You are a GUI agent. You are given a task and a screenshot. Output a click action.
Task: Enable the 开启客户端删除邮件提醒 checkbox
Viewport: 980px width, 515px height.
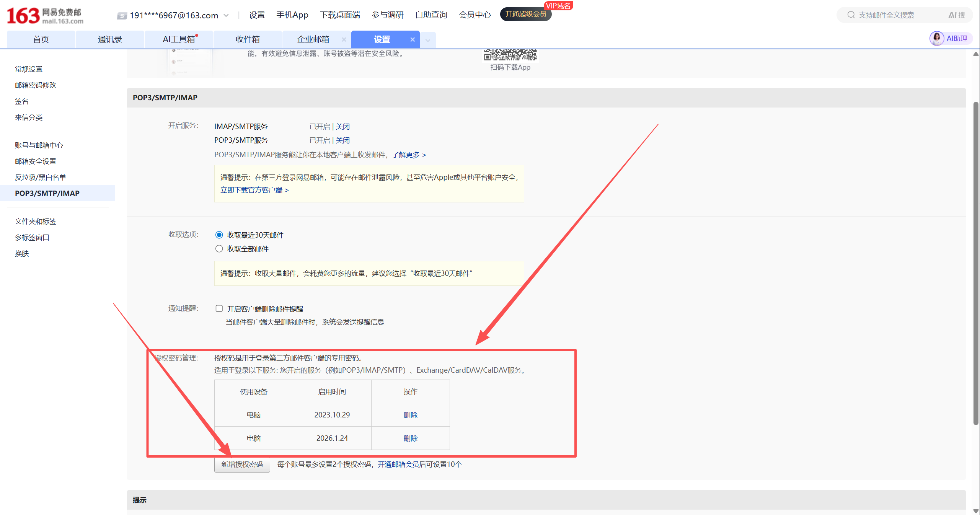point(219,308)
